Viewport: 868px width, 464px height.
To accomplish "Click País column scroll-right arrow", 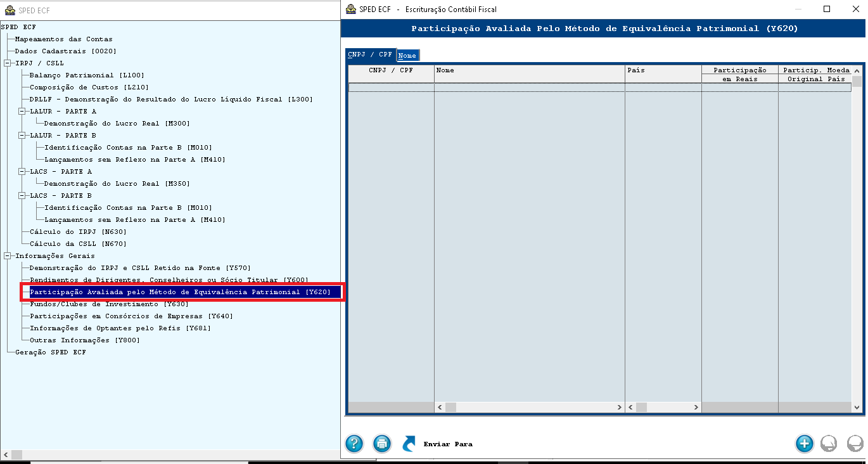I will tap(696, 408).
